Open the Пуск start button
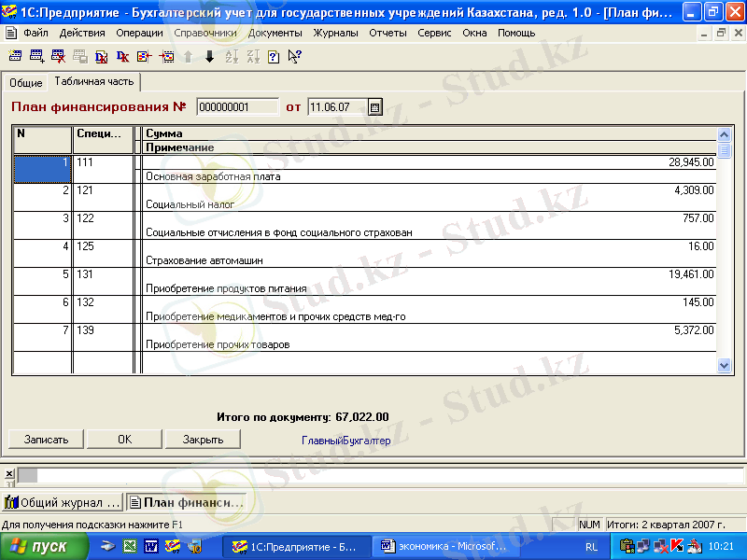 [44, 547]
